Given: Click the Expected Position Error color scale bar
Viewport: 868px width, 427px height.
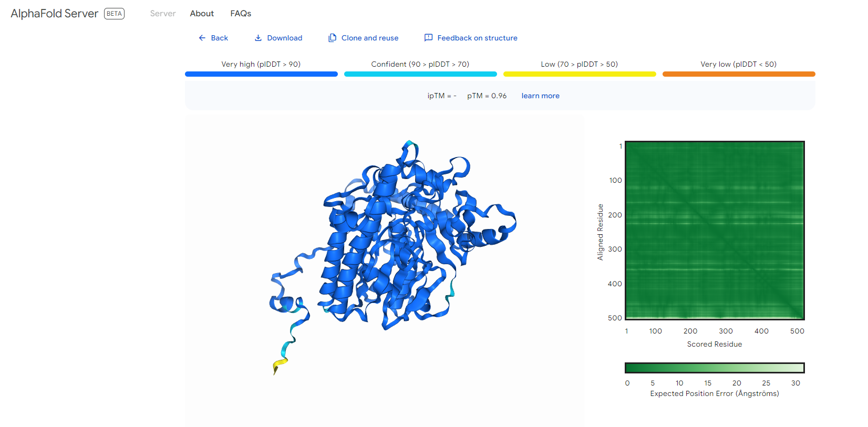Looking at the screenshot, I should (x=715, y=368).
